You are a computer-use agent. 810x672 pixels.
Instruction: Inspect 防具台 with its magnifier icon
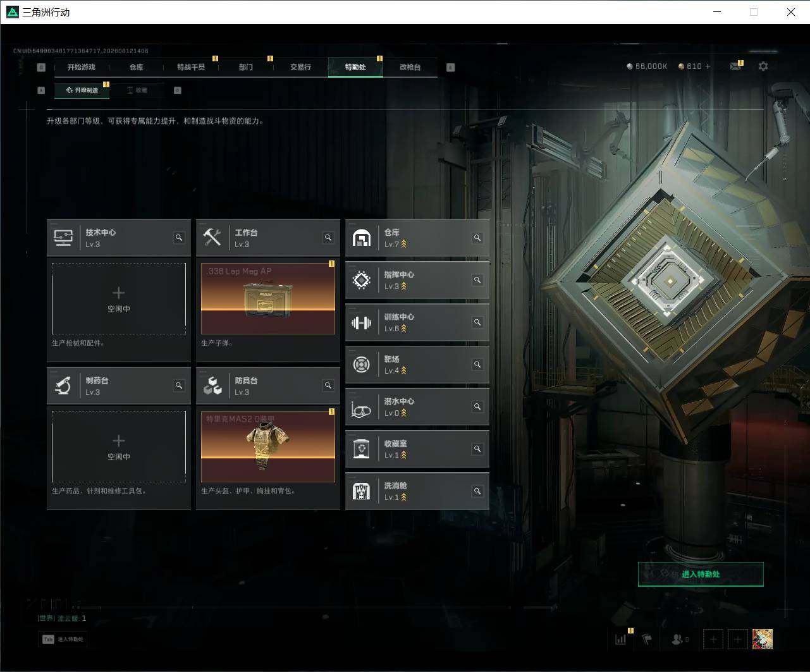(x=328, y=386)
